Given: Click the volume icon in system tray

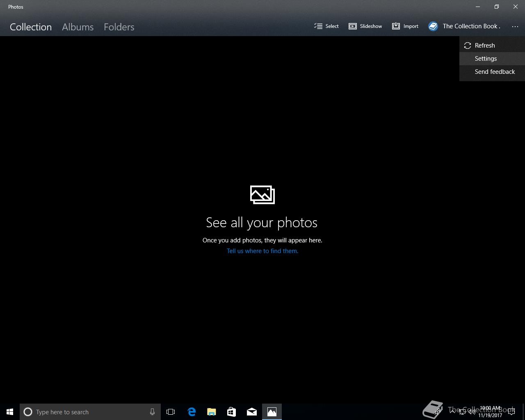Looking at the screenshot, I should coord(472,412).
